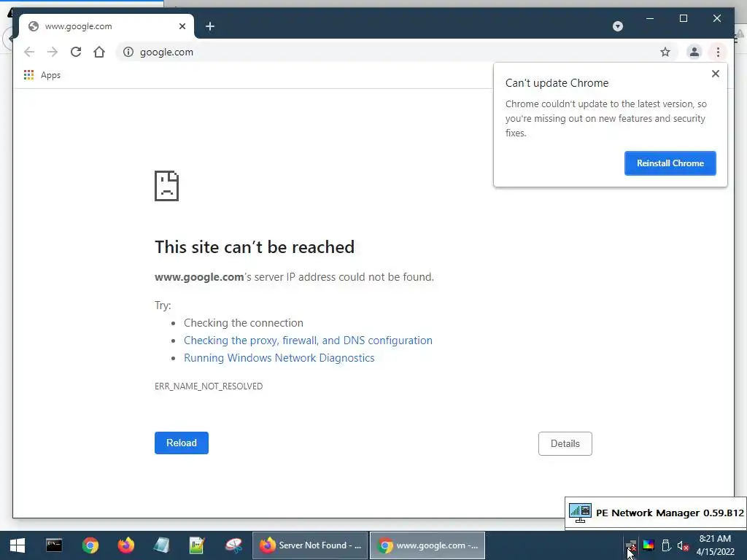Click the address bar showing google.com
Viewport: 747px width, 560px height.
click(x=395, y=52)
